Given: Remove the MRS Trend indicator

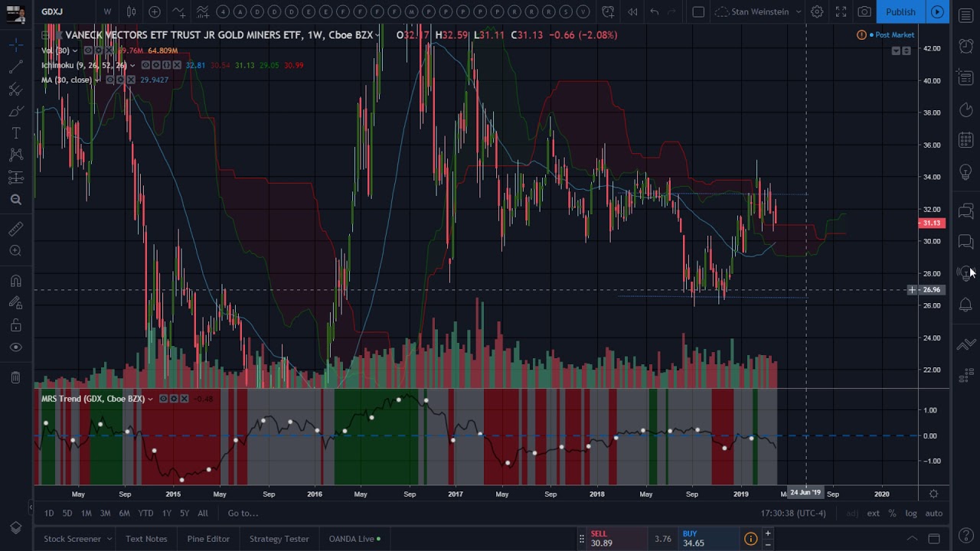Looking at the screenshot, I should pyautogui.click(x=185, y=399).
